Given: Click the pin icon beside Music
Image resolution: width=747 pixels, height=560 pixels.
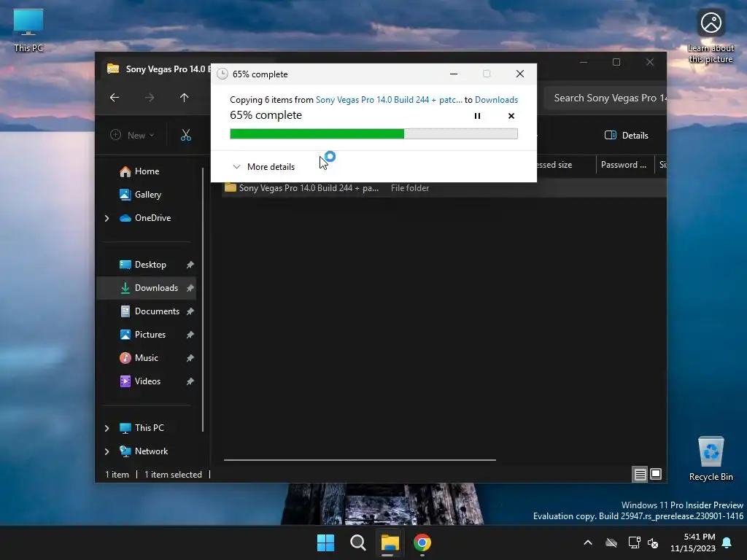Looking at the screenshot, I should tap(190, 358).
